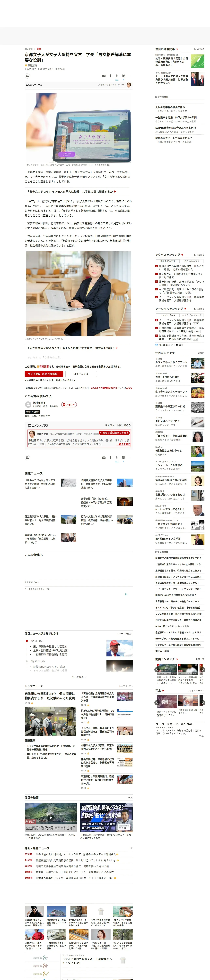
Task: Click Hatena bookmark B! icon below the byline
Action: pyautogui.click(x=123, y=76)
